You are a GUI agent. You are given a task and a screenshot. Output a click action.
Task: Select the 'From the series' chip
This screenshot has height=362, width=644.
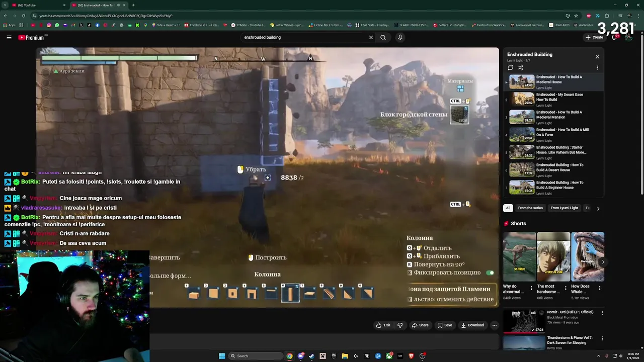(x=530, y=208)
